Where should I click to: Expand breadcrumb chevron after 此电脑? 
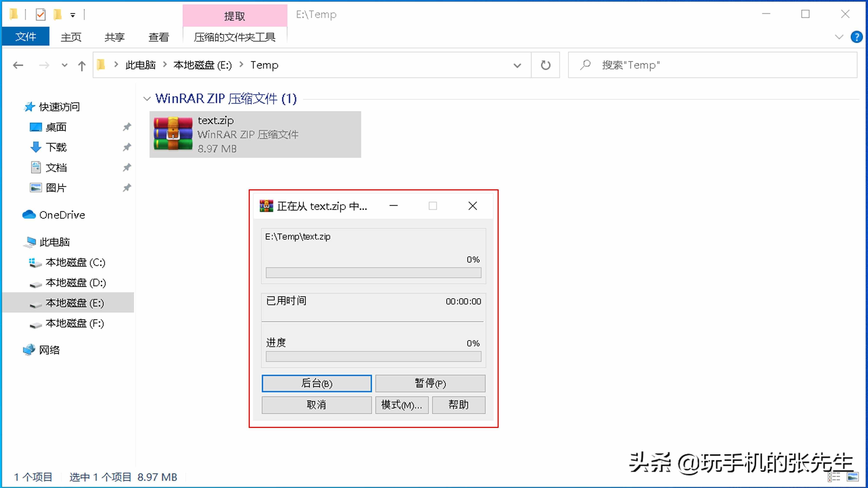[x=165, y=64]
